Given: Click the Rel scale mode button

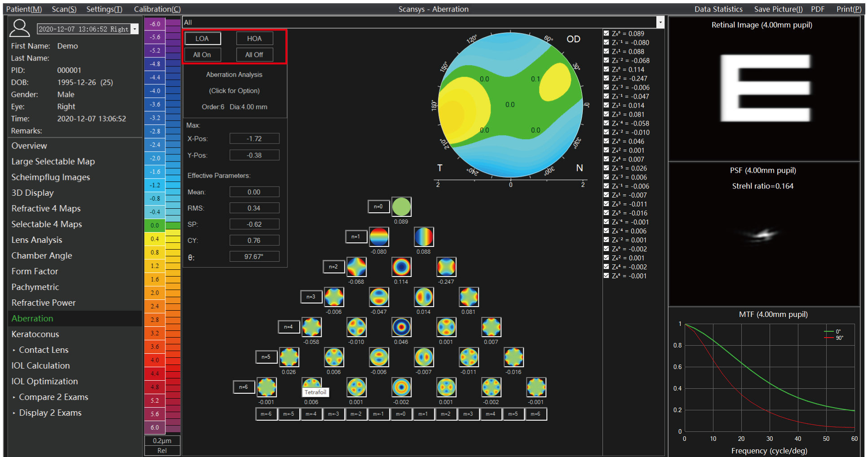Looking at the screenshot, I should 162,450.
